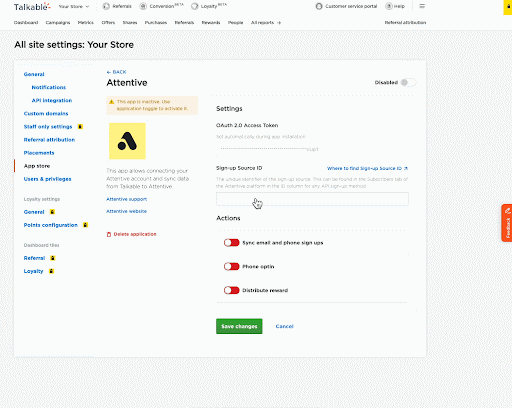
Task: Go to the Purchases tab
Action: pyautogui.click(x=156, y=23)
